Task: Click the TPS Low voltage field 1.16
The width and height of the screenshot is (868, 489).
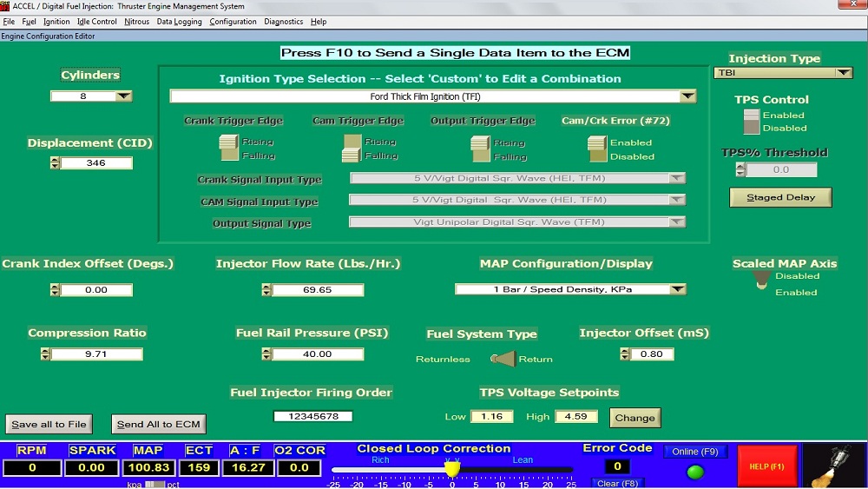Action: [491, 416]
